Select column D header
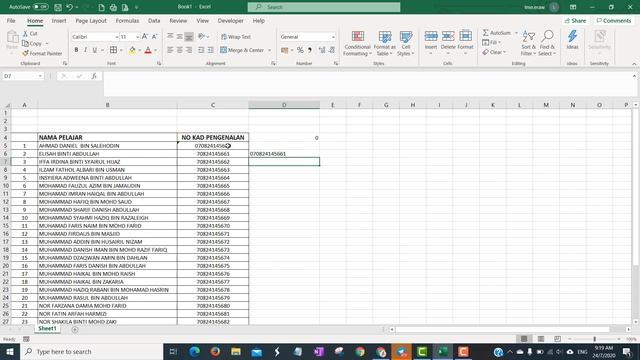Viewport: 640px width, 360px height. tap(284, 105)
